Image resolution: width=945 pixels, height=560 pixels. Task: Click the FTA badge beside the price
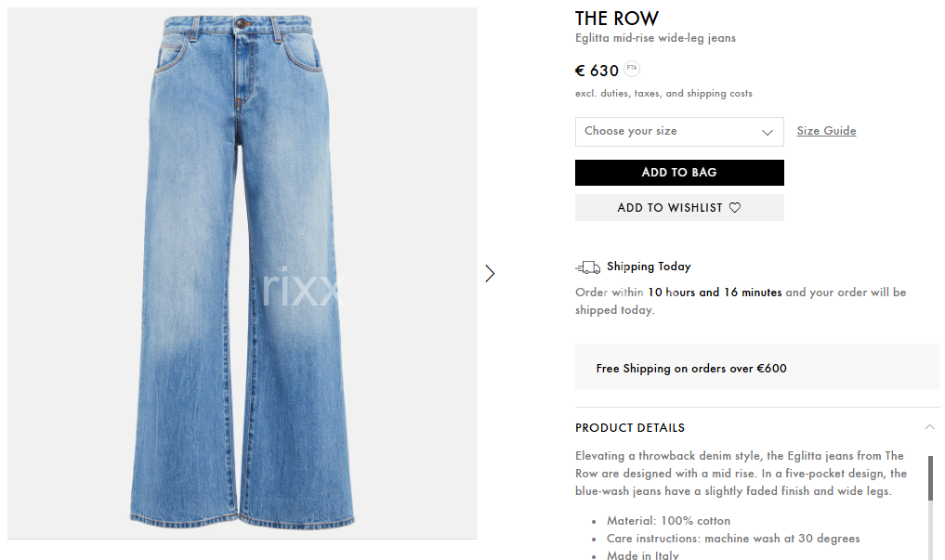pos(632,68)
